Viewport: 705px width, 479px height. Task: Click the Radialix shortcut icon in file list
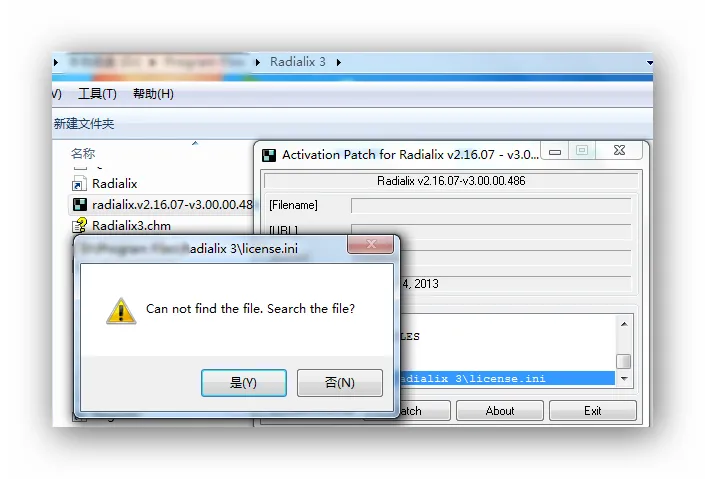tap(79, 184)
